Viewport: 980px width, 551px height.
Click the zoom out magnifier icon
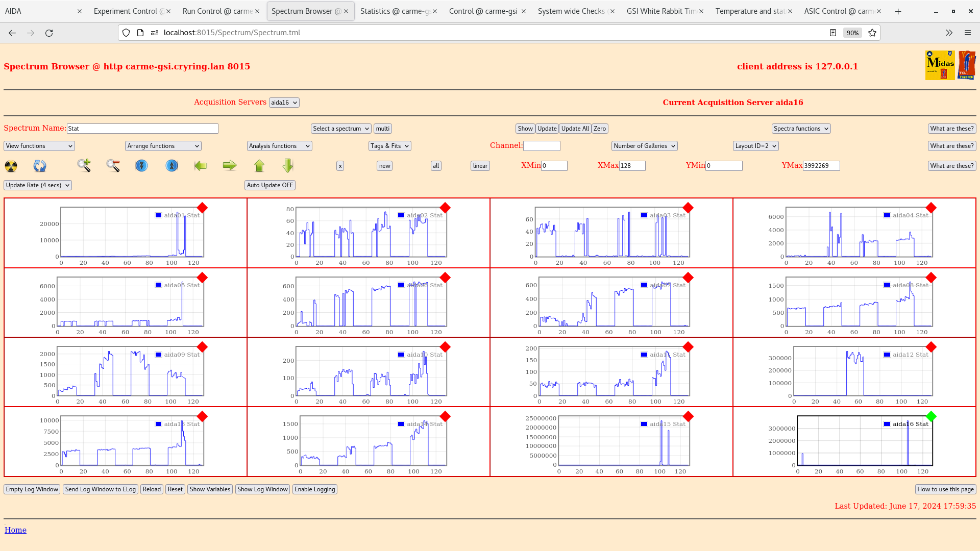point(113,165)
